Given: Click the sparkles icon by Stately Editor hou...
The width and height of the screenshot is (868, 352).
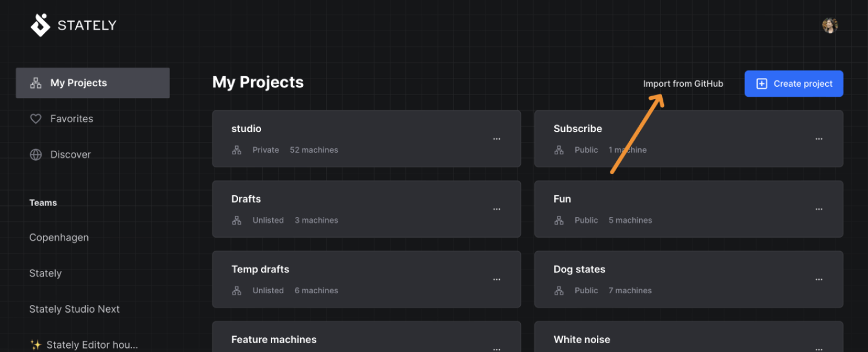Looking at the screenshot, I should tap(36, 344).
